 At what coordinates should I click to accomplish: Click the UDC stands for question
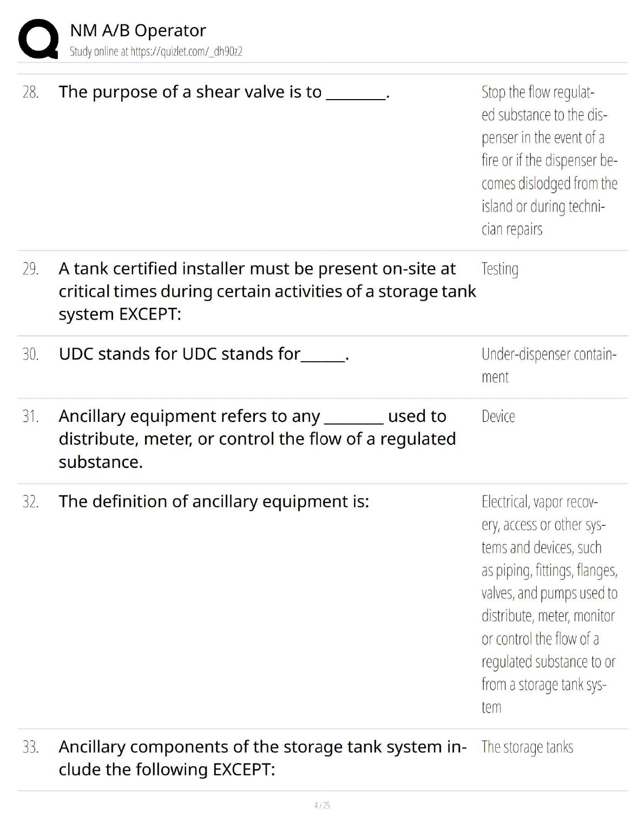tap(203, 354)
